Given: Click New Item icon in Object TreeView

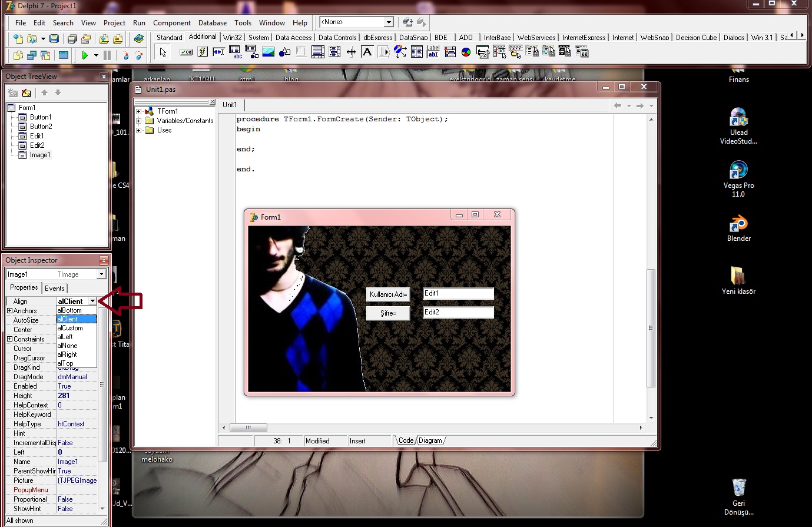Looking at the screenshot, I should pos(13,92).
